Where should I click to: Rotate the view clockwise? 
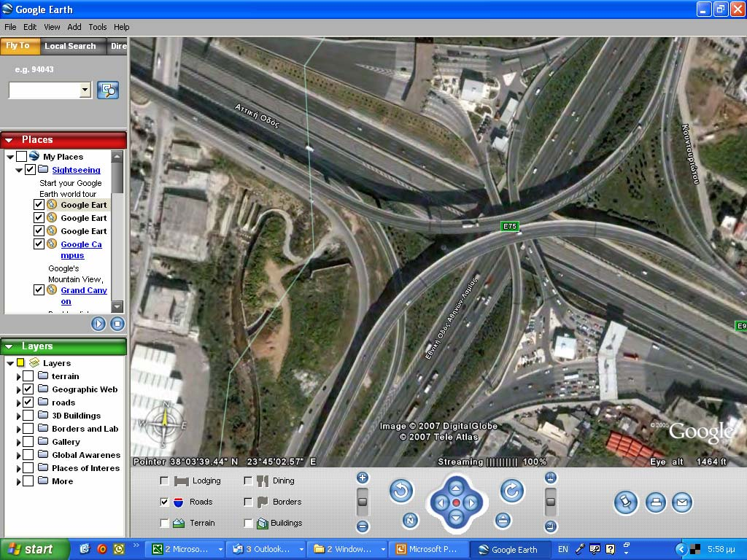[x=511, y=491]
